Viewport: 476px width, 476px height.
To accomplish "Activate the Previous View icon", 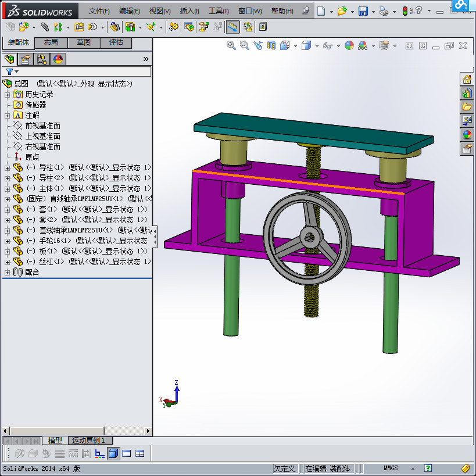I will coord(257,45).
